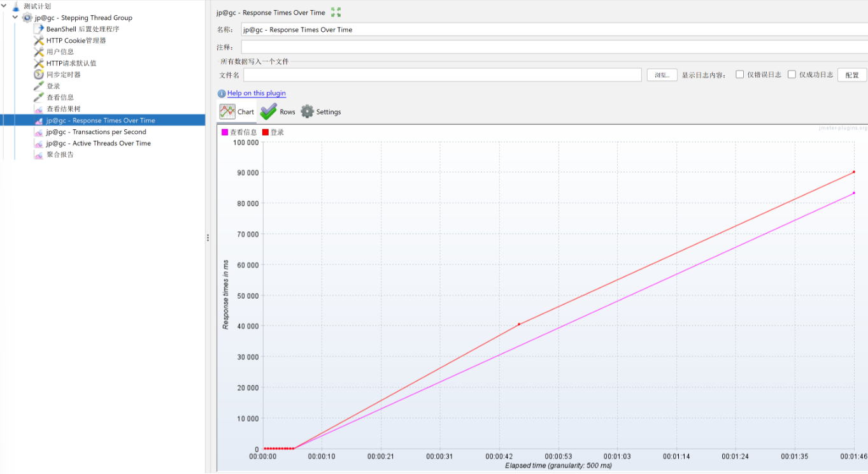Select 登录 sampler row
The height and width of the screenshot is (474, 868).
coord(53,86)
